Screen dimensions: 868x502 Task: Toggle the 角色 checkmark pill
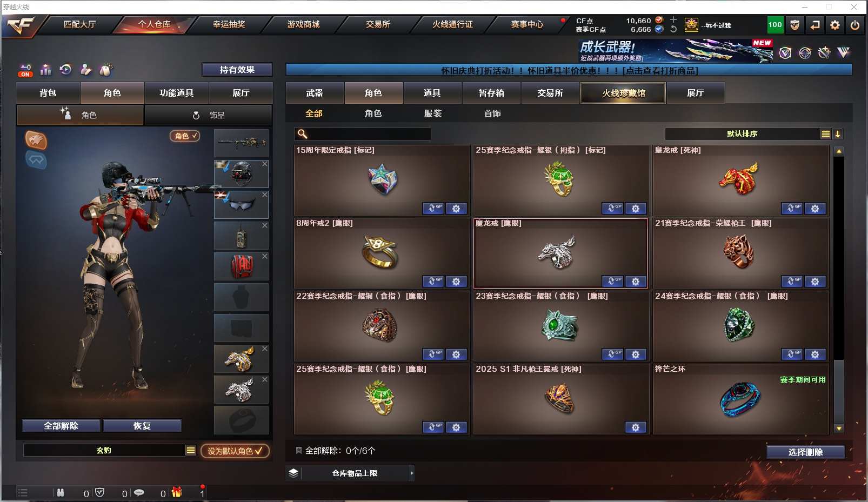[x=185, y=136]
